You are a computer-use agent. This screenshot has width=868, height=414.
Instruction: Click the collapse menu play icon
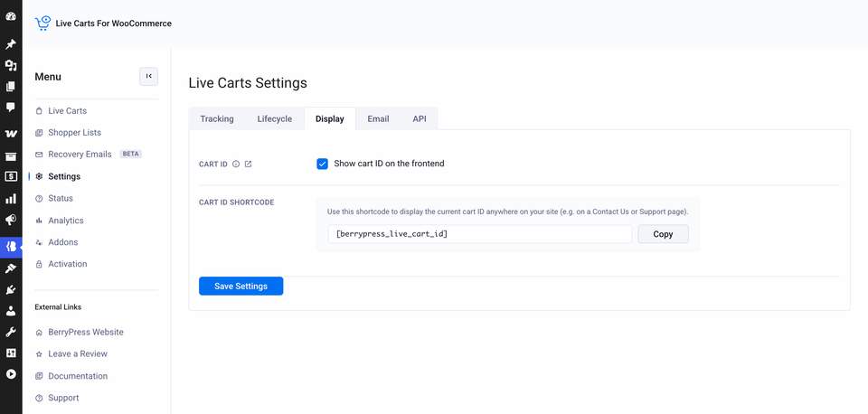point(11,374)
